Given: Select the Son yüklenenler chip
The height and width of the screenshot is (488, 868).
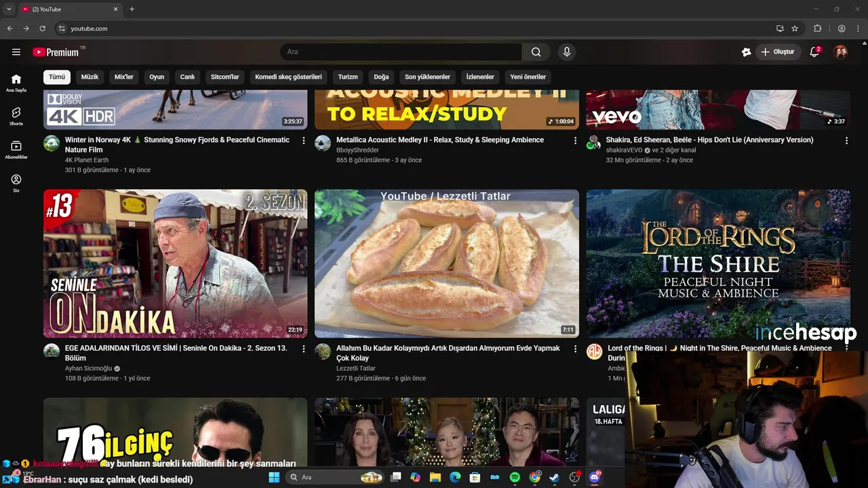Looking at the screenshot, I should (x=428, y=77).
